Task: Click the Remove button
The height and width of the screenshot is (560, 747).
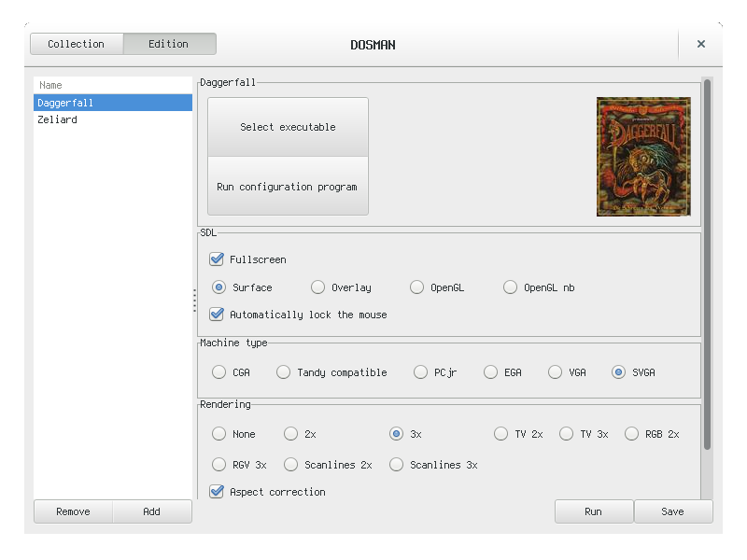Action: (x=74, y=511)
